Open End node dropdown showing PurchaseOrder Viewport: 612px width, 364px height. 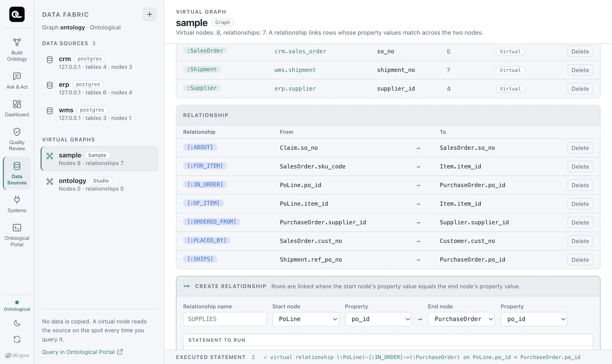(x=461, y=319)
